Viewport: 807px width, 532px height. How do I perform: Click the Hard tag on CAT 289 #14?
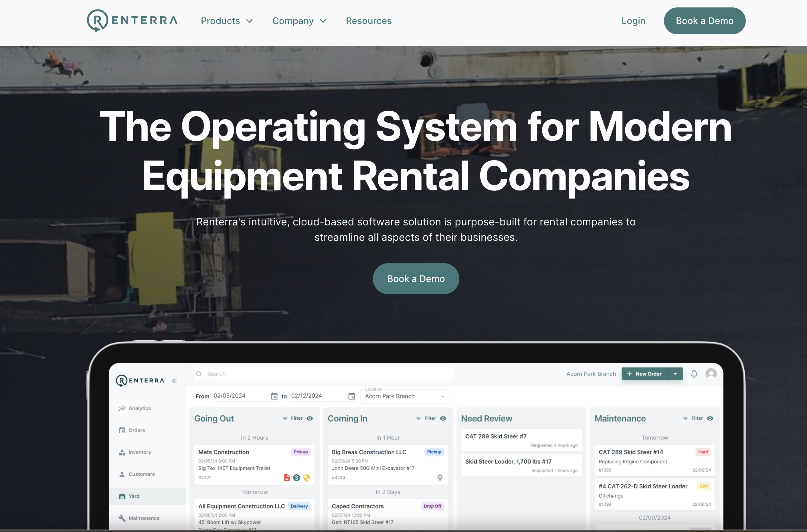pyautogui.click(x=703, y=452)
